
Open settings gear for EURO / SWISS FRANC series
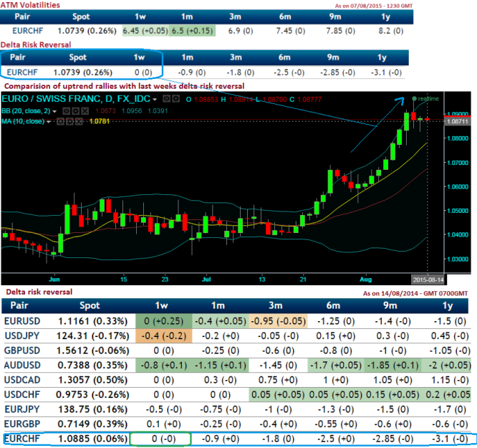point(175,99)
